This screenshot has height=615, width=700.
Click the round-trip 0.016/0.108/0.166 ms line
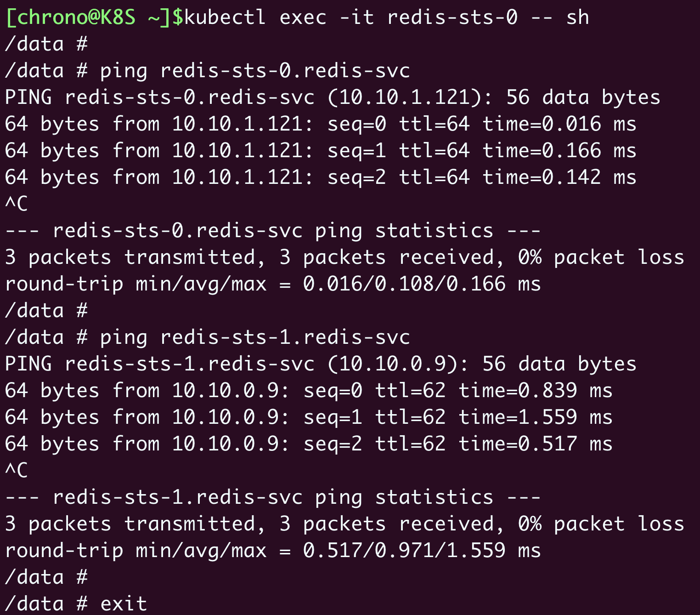point(273,284)
